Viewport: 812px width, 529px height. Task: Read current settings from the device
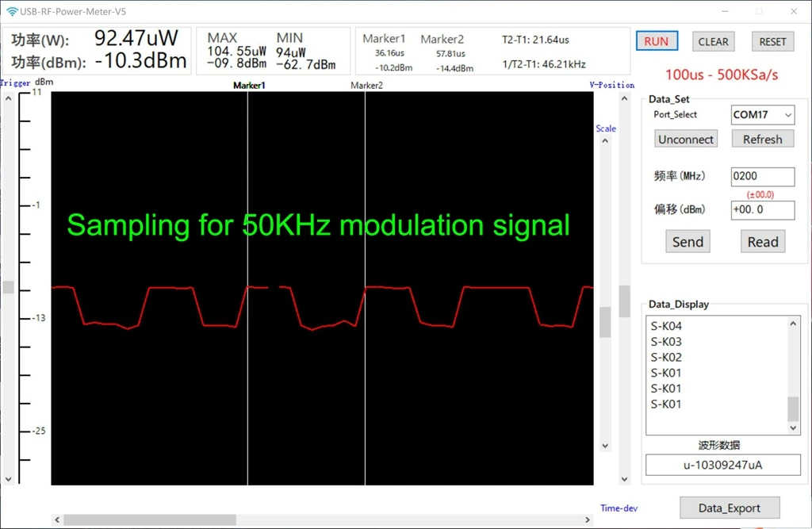pyautogui.click(x=762, y=240)
